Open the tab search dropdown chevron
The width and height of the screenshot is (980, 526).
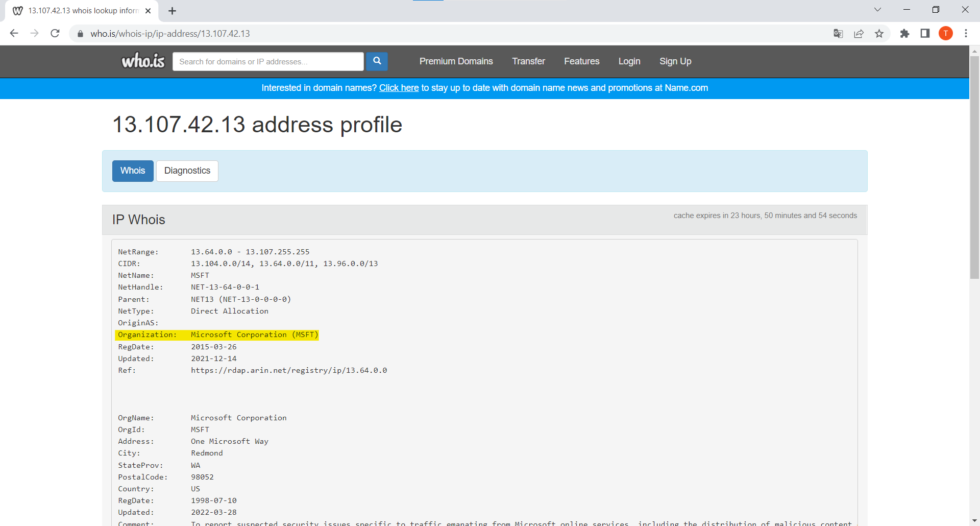pyautogui.click(x=877, y=10)
